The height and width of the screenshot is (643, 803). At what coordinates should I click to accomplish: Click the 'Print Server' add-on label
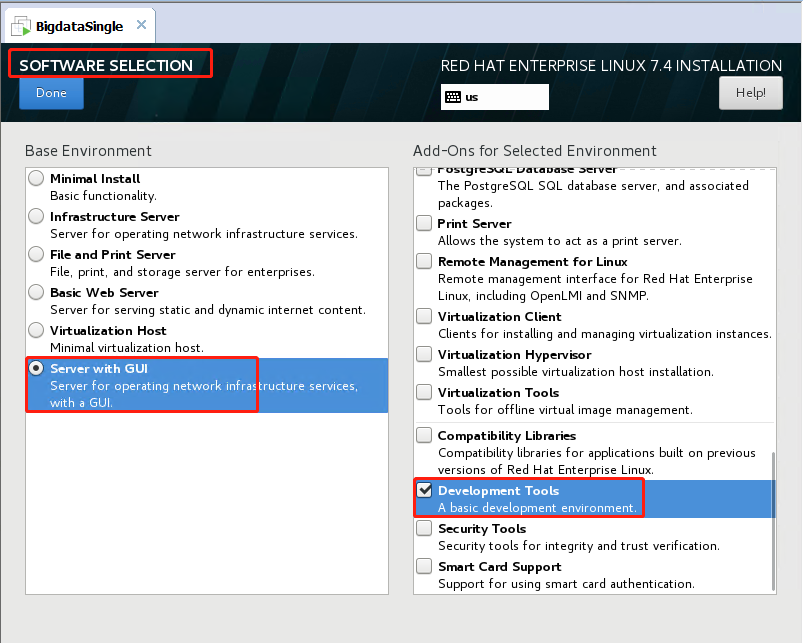(x=475, y=224)
